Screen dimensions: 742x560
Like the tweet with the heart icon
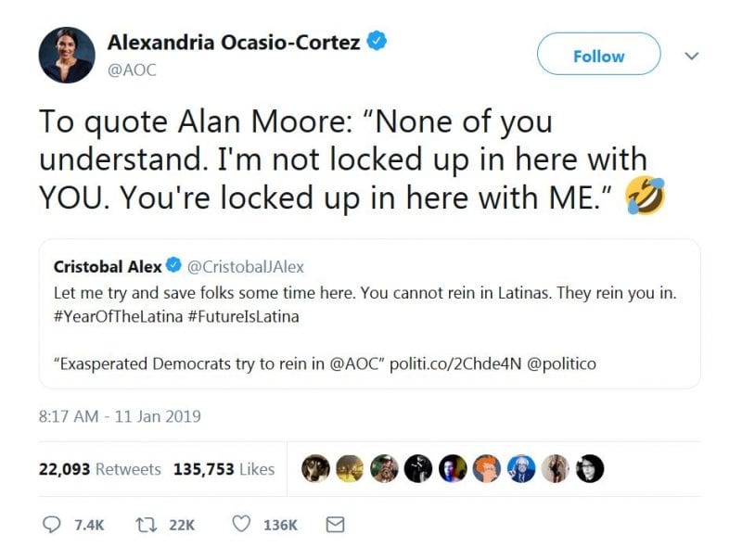click(x=241, y=525)
